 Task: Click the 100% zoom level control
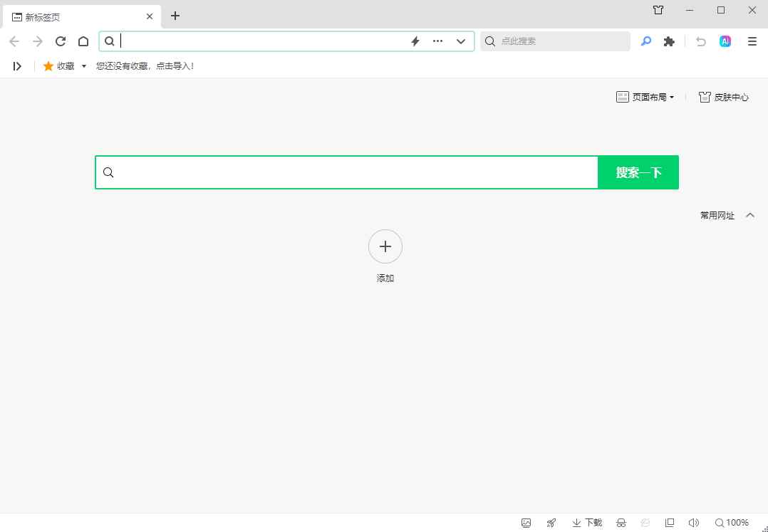pos(732,523)
